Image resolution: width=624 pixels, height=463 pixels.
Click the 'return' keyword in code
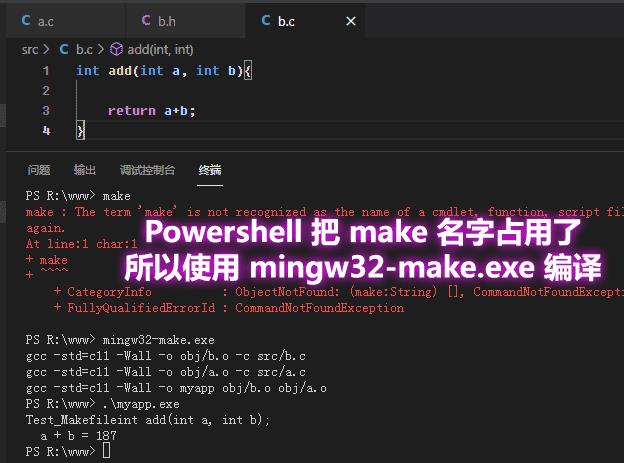132,111
